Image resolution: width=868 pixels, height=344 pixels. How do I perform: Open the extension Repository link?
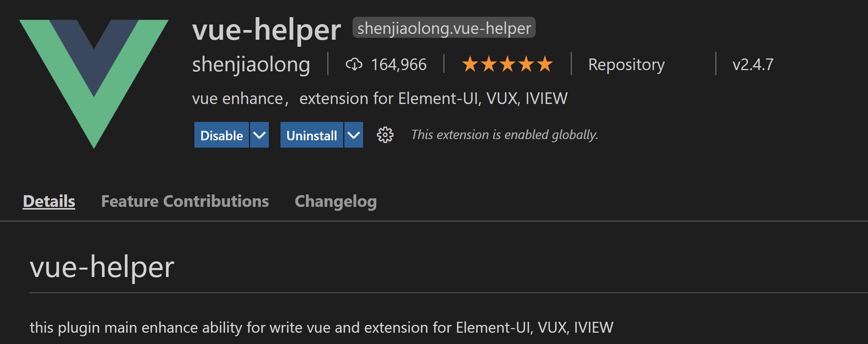click(626, 64)
